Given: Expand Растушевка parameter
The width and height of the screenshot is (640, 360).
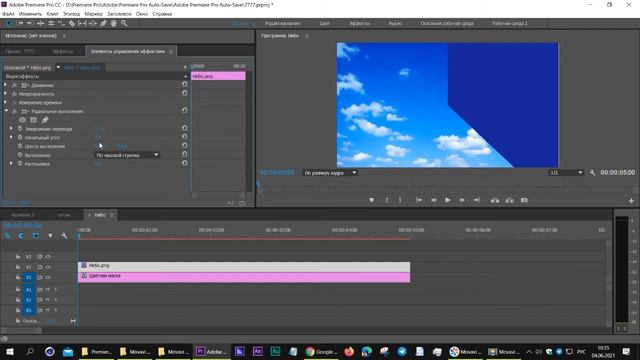Looking at the screenshot, I should [11, 164].
